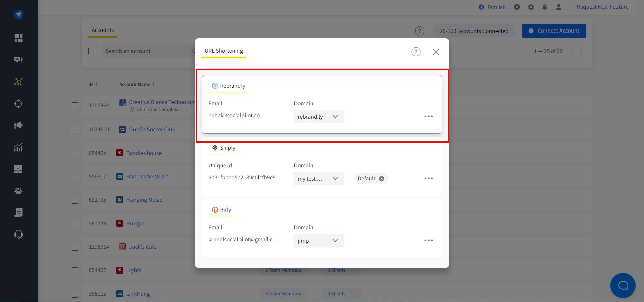Check the box for Hunger
Screen dimensions: 644x302
point(75,224)
